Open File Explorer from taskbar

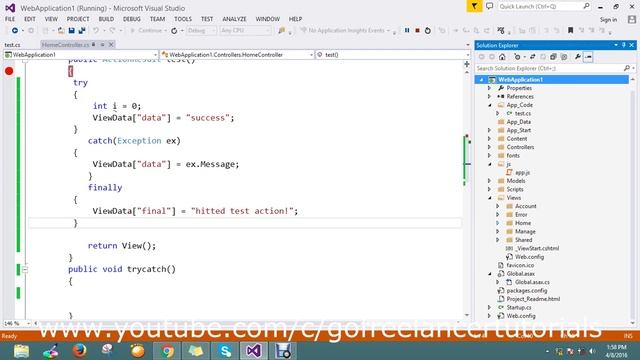(21, 351)
